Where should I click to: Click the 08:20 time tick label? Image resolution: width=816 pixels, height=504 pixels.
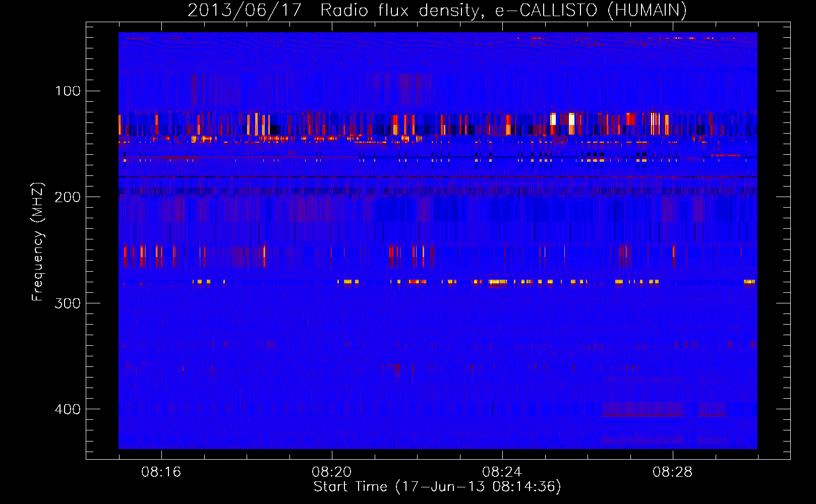tap(332, 472)
